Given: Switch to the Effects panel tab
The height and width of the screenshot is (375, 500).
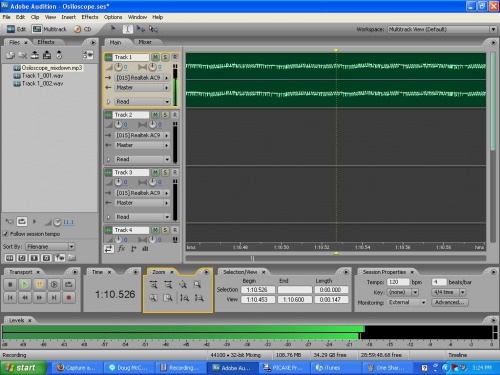Looking at the screenshot, I should tap(46, 42).
